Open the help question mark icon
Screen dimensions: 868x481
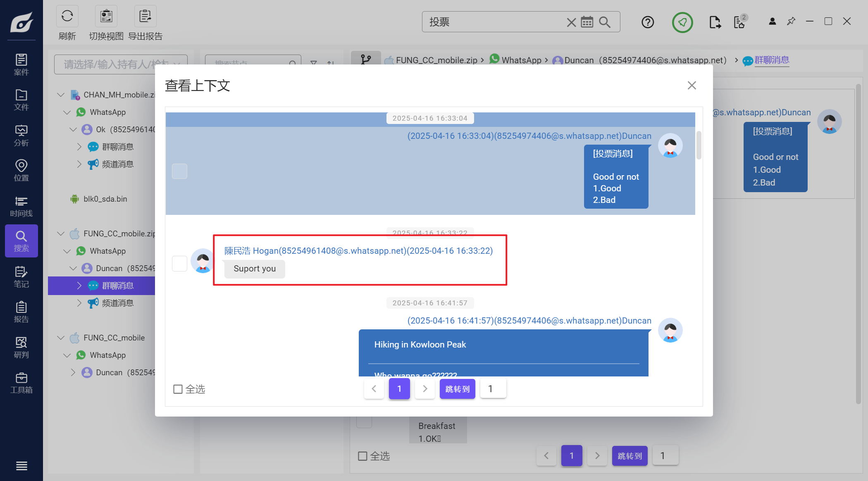648,22
